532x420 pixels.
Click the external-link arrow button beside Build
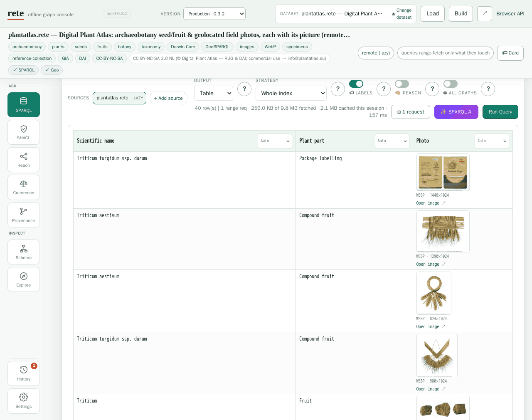point(485,14)
